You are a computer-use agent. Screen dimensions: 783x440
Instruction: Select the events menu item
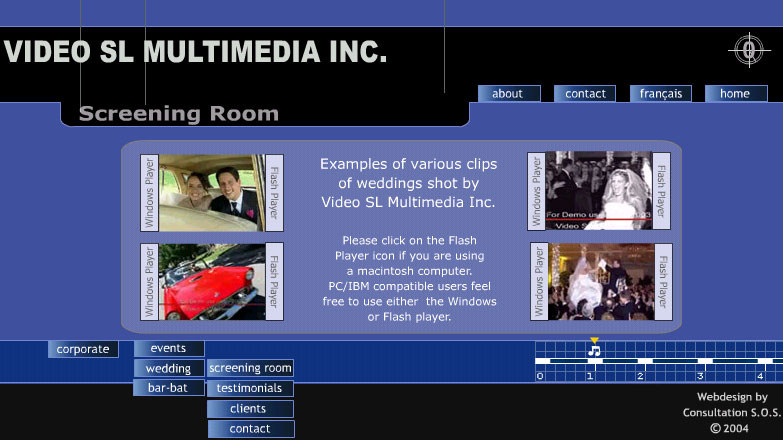pyautogui.click(x=169, y=348)
